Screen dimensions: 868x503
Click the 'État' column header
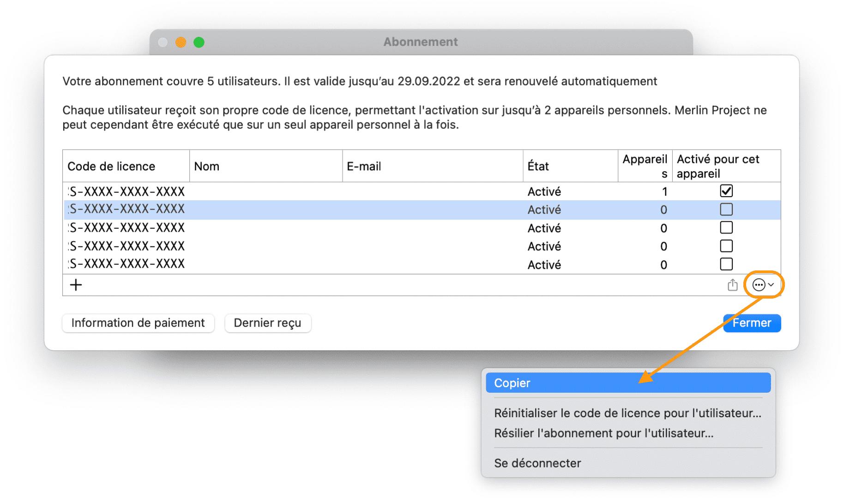(x=538, y=166)
